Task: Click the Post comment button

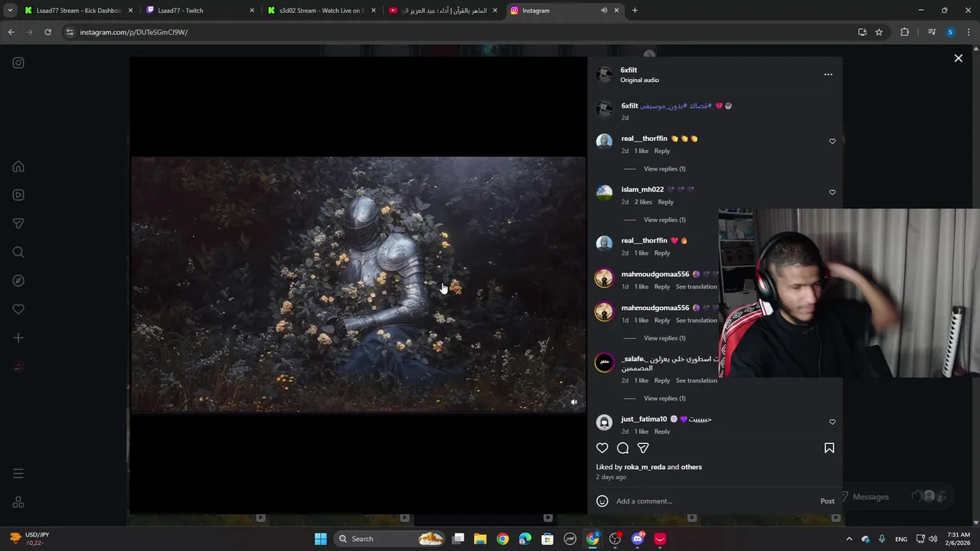Action: [x=828, y=501]
